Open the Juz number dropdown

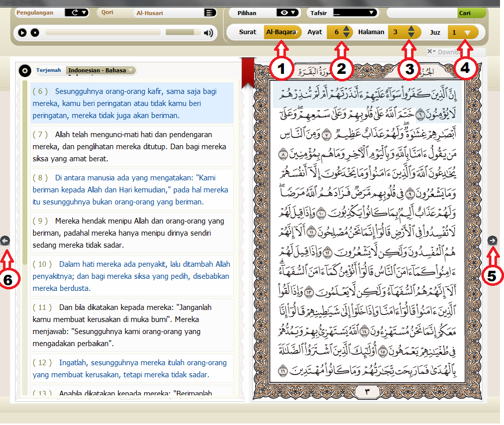(x=463, y=32)
